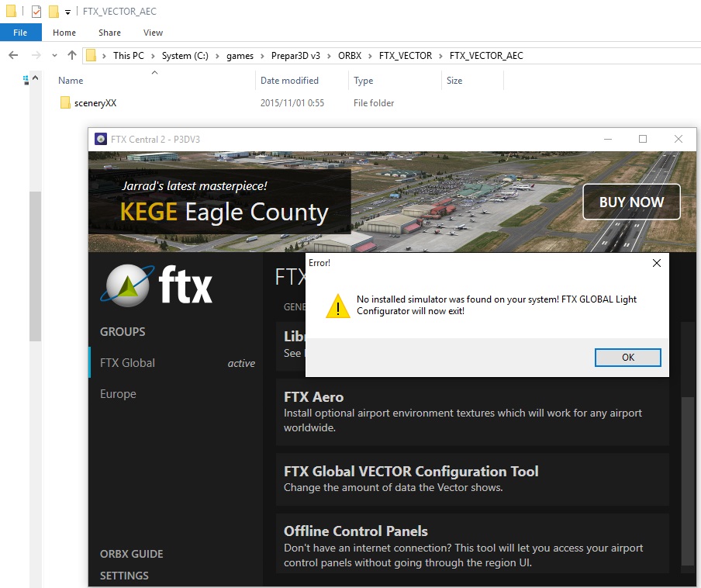Click the Properties icon on the Quick Access Toolbar

click(36, 11)
